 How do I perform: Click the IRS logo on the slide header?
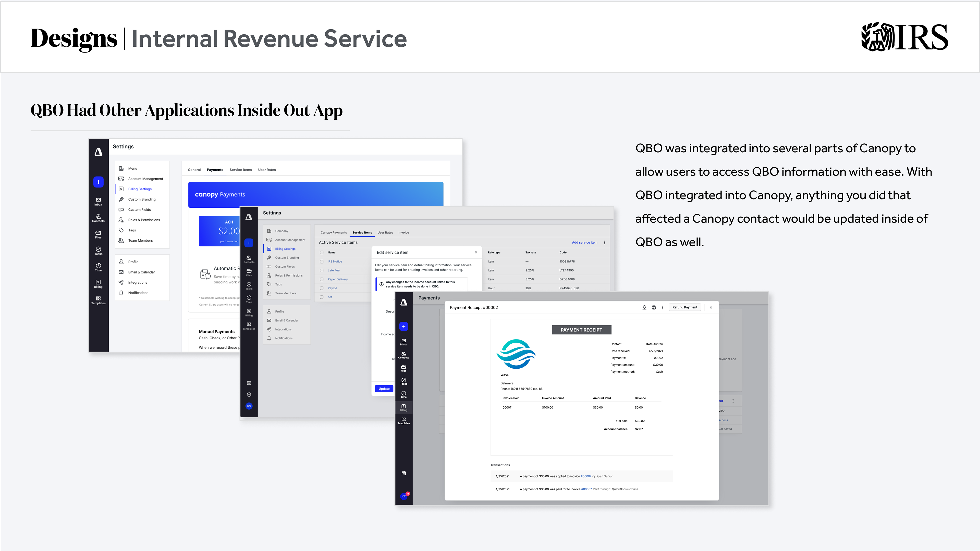coord(904,37)
